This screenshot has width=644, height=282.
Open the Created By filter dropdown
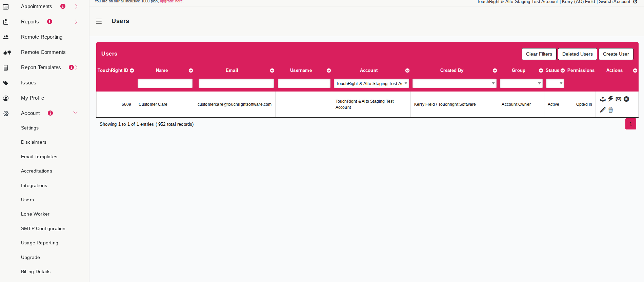click(454, 83)
